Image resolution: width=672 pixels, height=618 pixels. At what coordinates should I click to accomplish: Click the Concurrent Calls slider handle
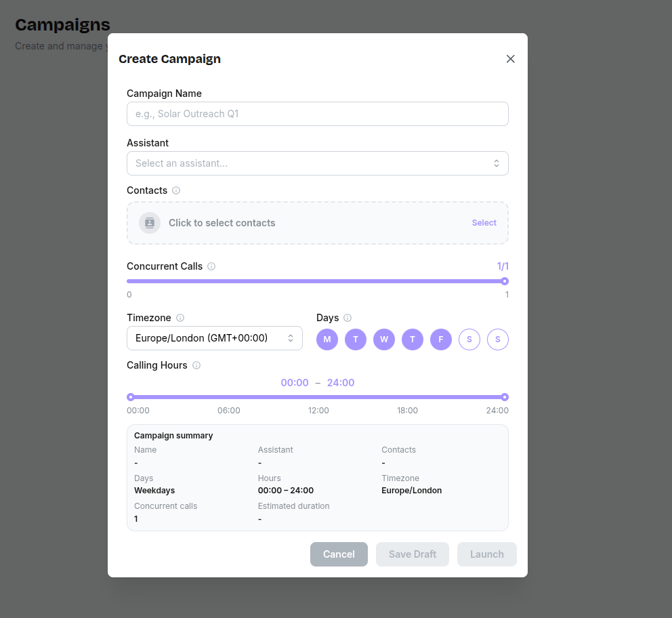pyautogui.click(x=505, y=281)
